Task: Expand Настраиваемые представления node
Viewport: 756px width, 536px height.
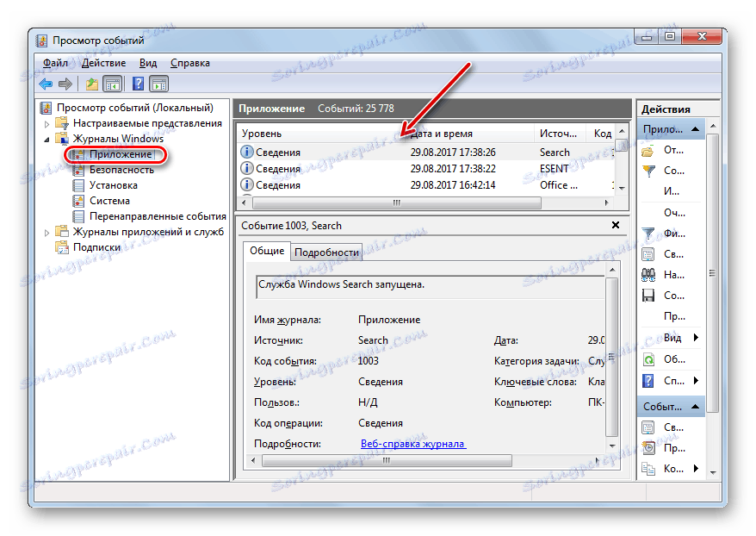Action: tap(46, 124)
